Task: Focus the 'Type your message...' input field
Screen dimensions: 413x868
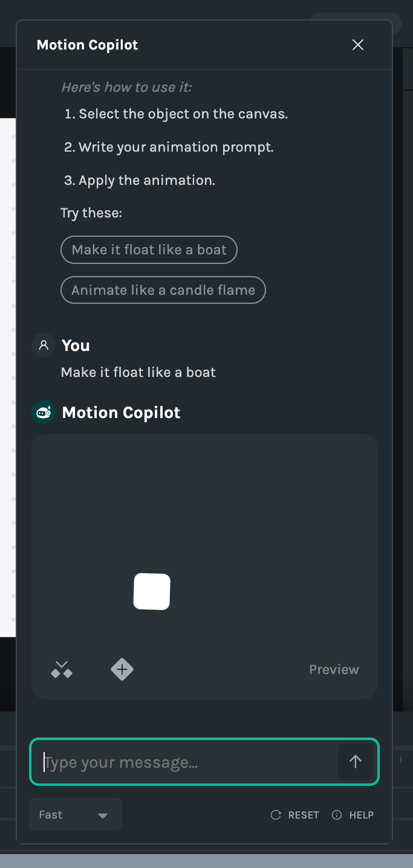Action: (x=187, y=762)
